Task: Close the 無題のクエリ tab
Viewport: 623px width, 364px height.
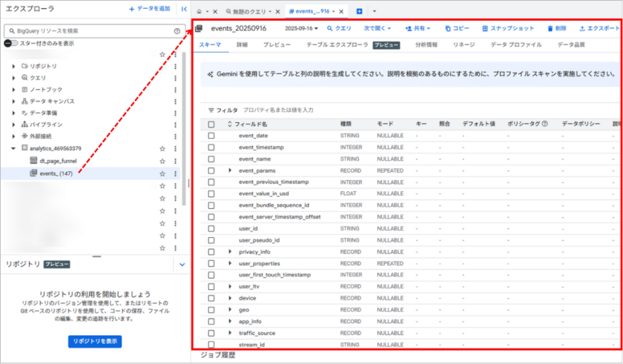Action: pyautogui.click(x=277, y=12)
